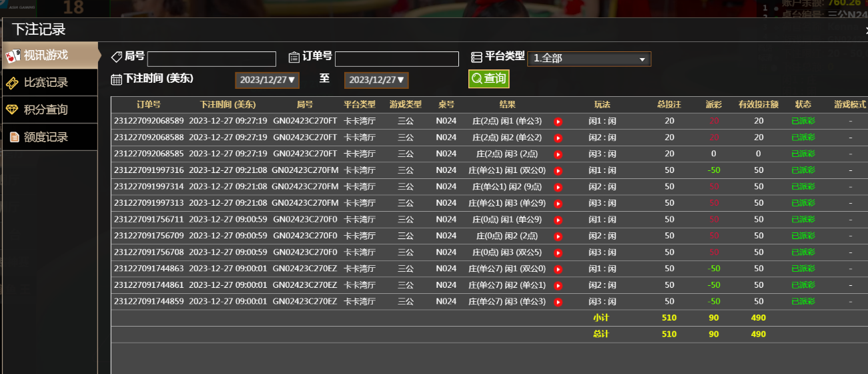Viewport: 868px width, 374px height.
Task: Click the 订单号 column header
Action: [x=149, y=105]
